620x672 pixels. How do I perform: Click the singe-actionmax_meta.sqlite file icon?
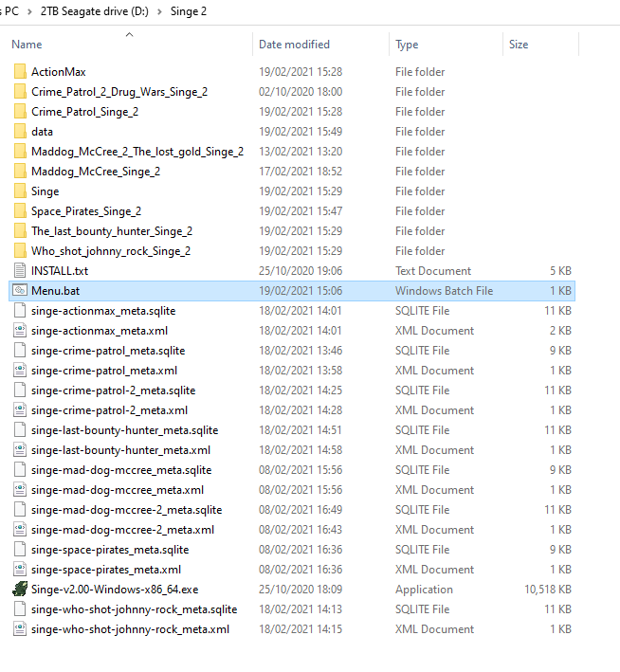point(20,311)
